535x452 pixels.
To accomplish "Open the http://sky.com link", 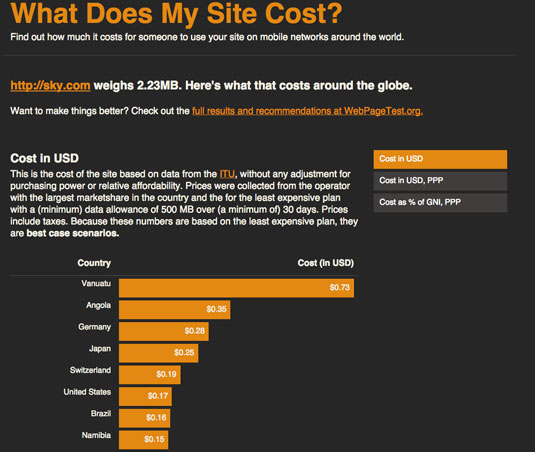I will point(50,85).
